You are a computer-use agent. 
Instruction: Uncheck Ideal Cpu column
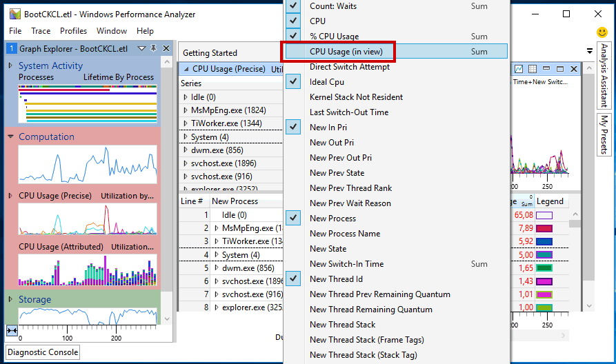pyautogui.click(x=293, y=81)
